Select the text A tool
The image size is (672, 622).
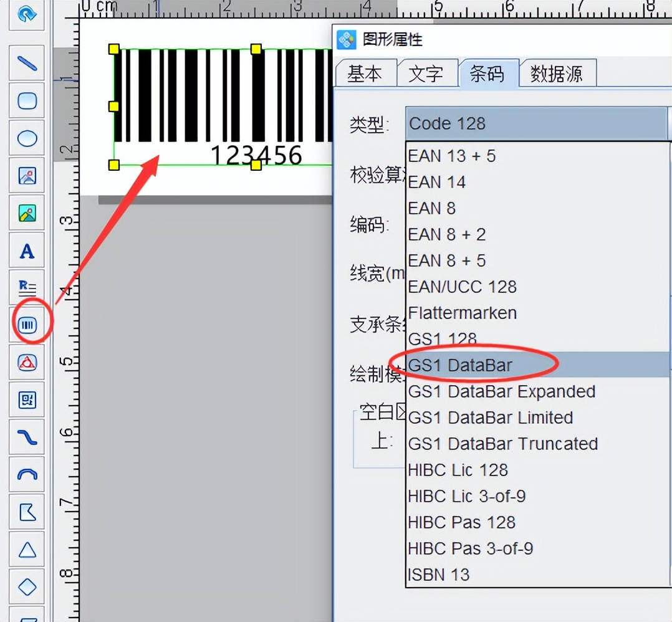[x=27, y=251]
